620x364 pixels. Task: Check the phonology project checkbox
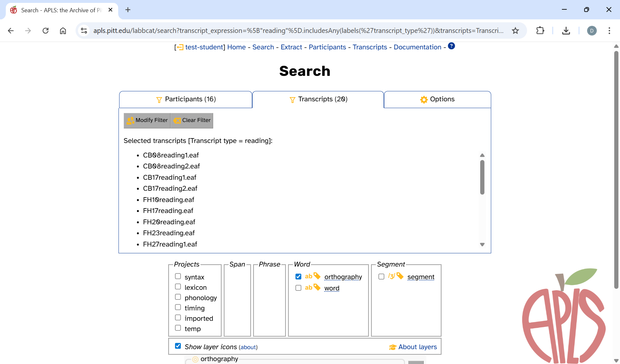click(x=178, y=297)
